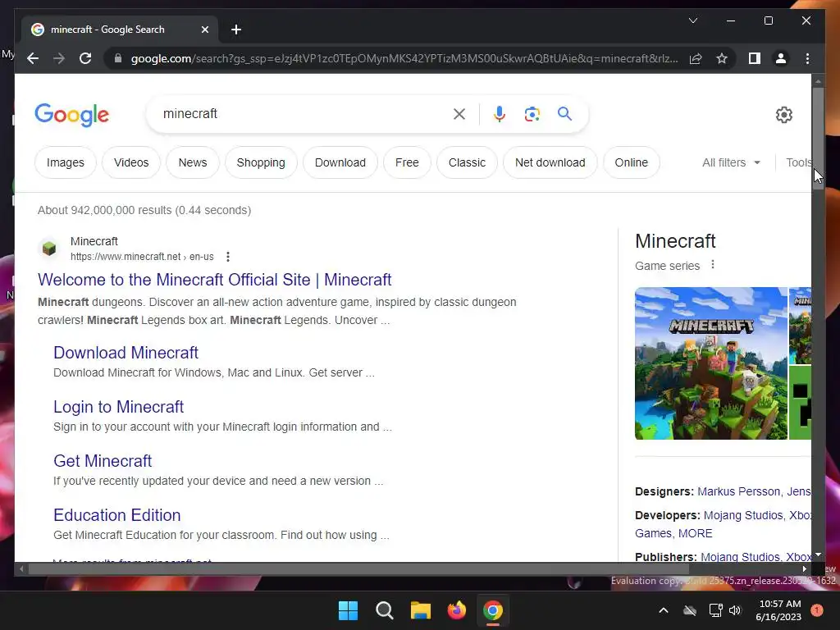
Task: Open volume control in system tray
Action: (735, 610)
